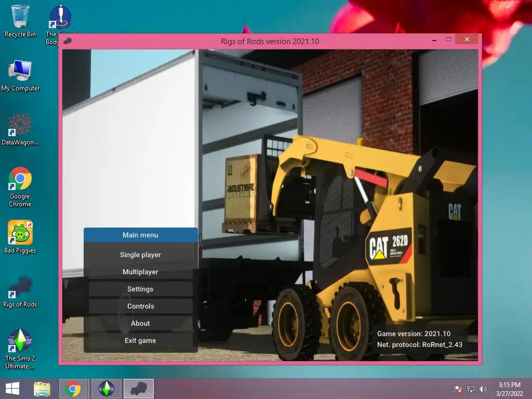Click the Net. protocol: RoRnet_2.43 text
This screenshot has width=532, height=399.
(x=419, y=344)
